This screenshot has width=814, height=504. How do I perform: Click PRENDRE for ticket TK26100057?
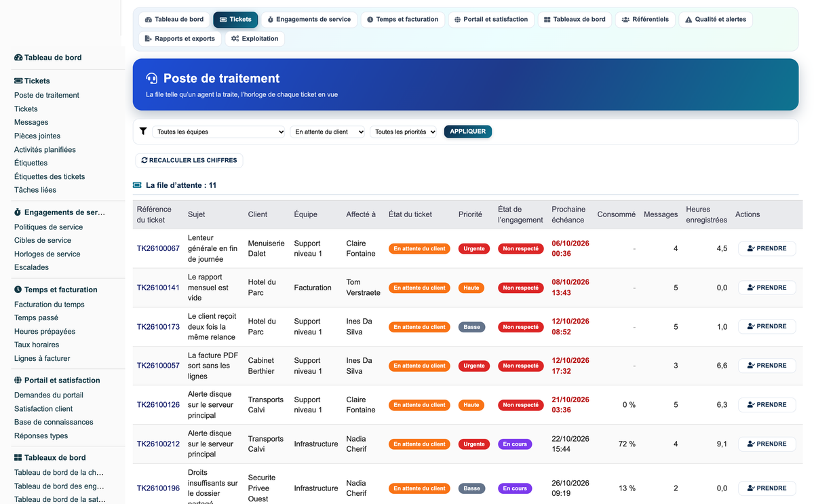tap(767, 366)
